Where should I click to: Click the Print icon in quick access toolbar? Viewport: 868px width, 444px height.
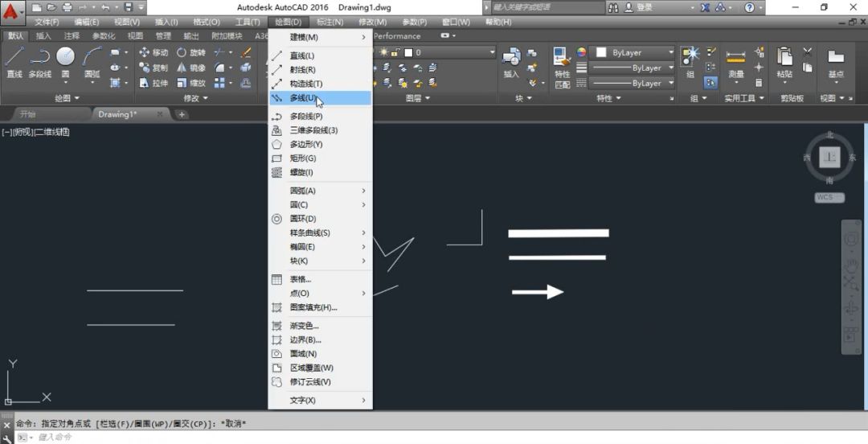coord(67,8)
